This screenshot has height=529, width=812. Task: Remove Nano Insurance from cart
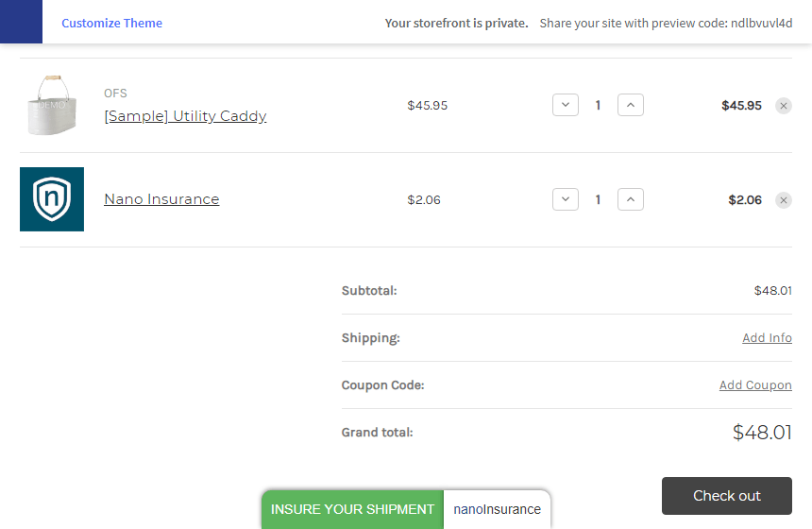(784, 200)
